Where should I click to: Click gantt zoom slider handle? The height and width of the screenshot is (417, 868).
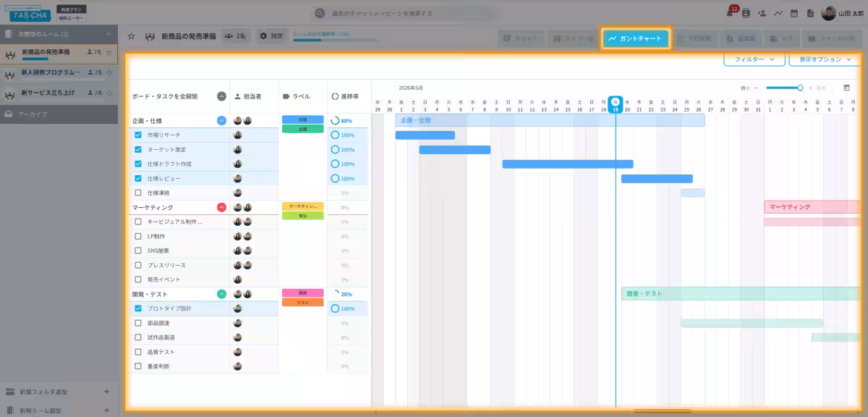[x=800, y=88]
